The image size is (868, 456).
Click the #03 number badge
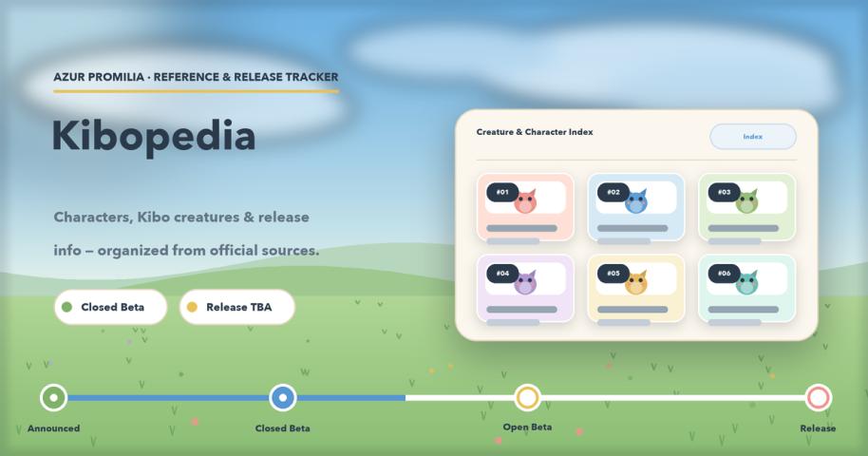point(724,192)
